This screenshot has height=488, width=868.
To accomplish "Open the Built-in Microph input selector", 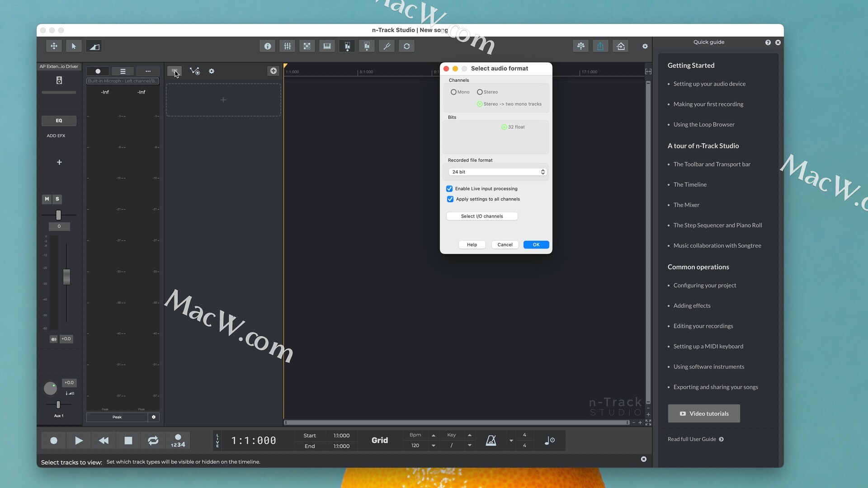I will click(x=123, y=81).
